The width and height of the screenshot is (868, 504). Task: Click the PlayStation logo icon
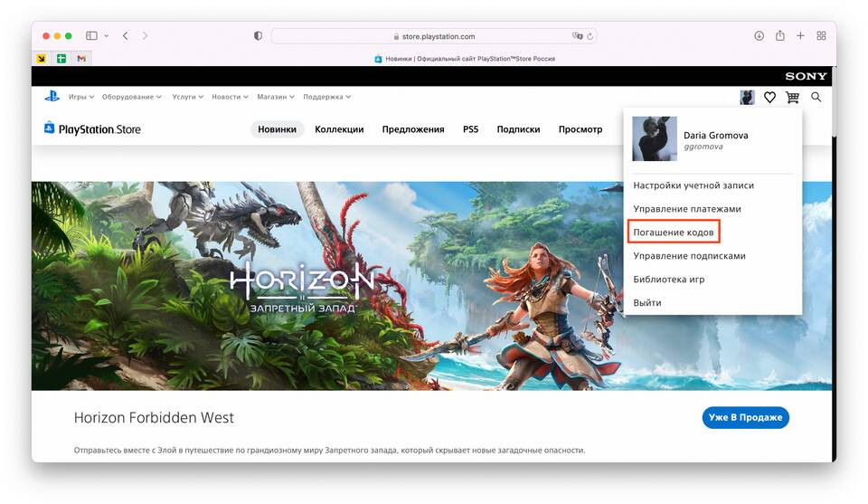(52, 97)
